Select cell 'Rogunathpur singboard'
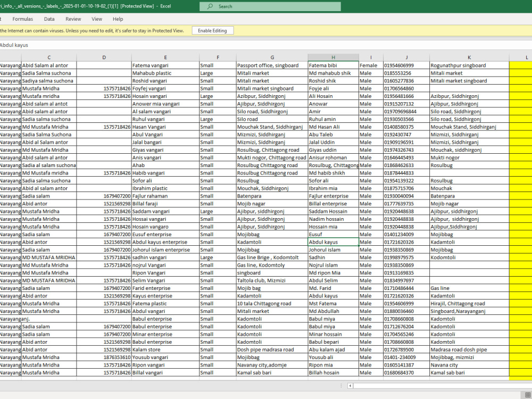532x399 pixels. click(x=469, y=65)
